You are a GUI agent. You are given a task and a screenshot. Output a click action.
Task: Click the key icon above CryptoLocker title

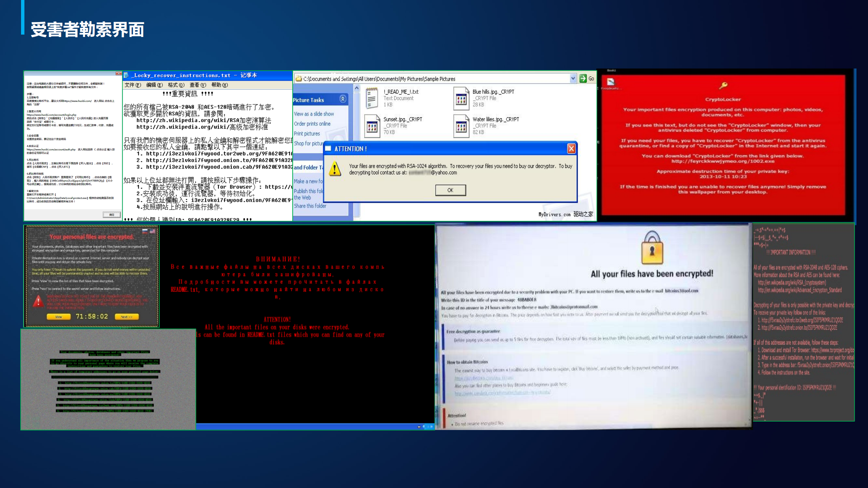click(723, 85)
